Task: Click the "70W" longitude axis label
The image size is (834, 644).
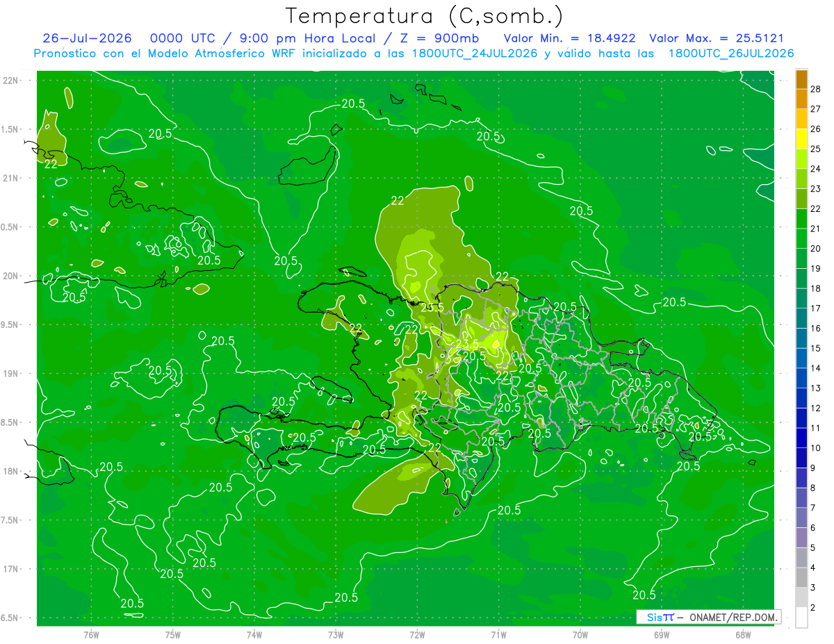Action: pyautogui.click(x=580, y=634)
